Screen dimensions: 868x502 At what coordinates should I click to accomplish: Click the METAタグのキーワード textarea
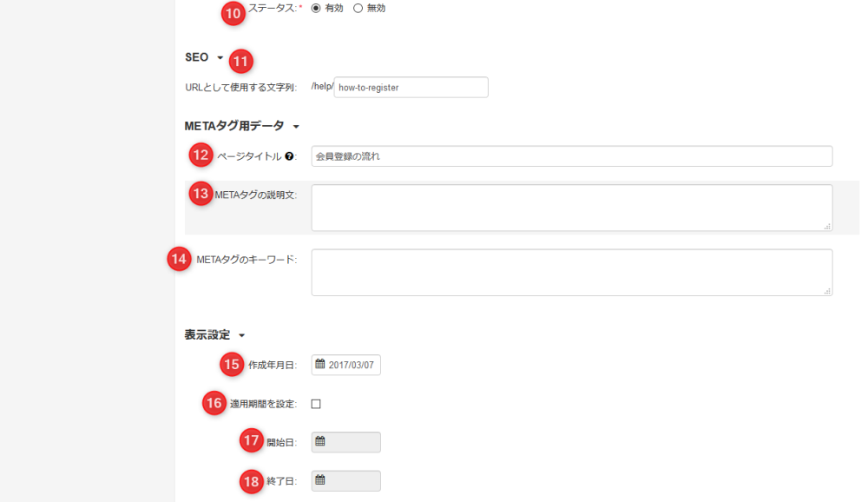(572, 272)
